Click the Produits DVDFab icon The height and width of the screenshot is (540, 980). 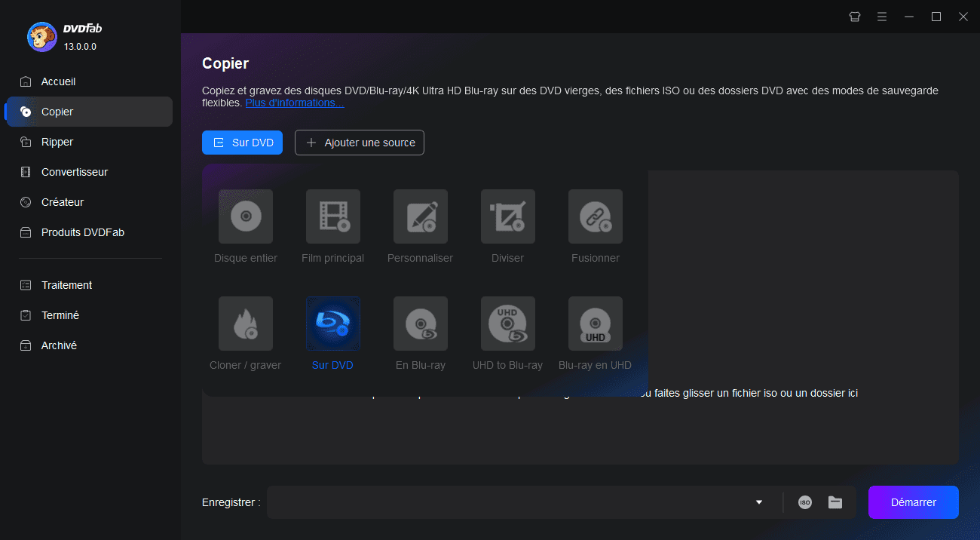26,232
